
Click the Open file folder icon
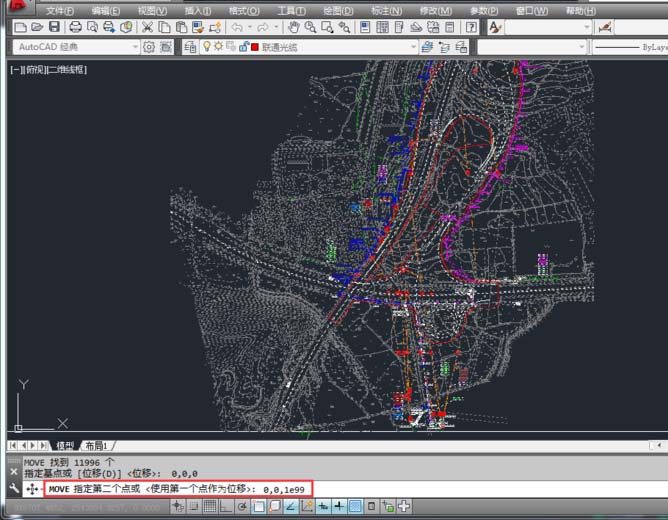click(x=37, y=27)
